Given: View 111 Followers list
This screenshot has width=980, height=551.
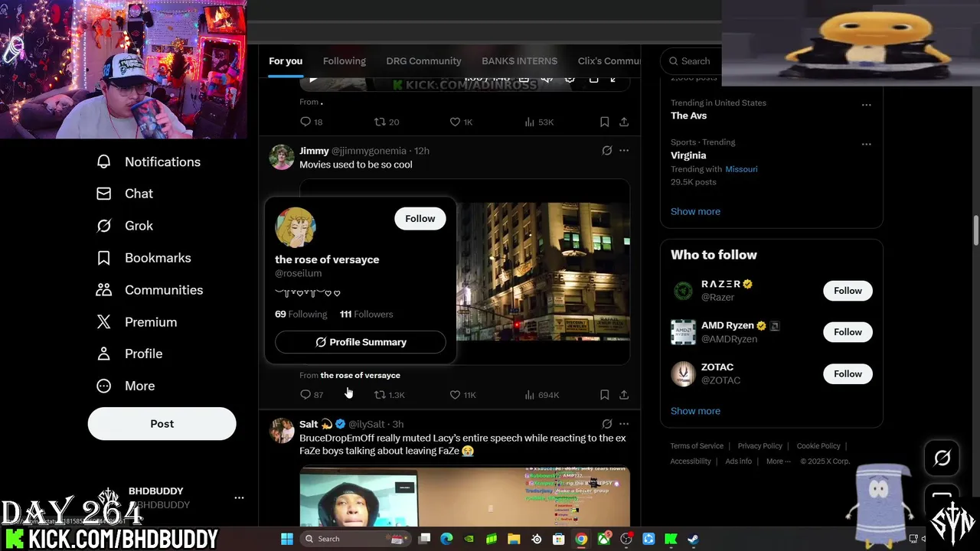Looking at the screenshot, I should click(x=366, y=315).
